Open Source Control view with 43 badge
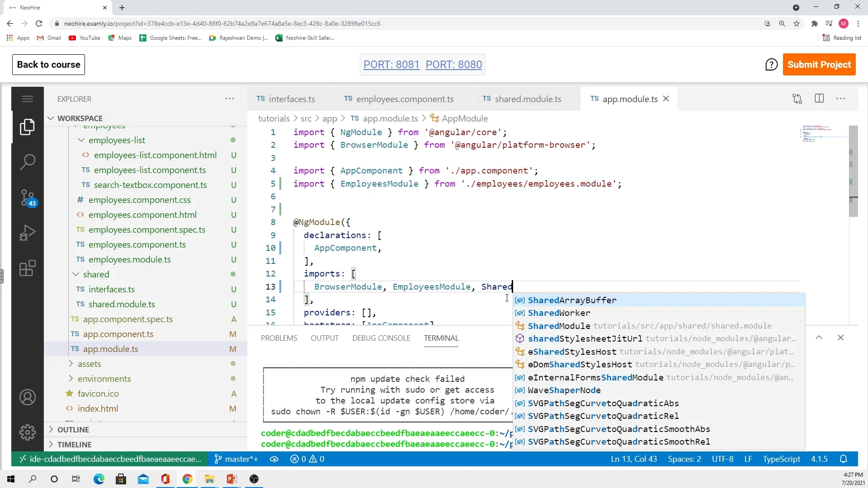This screenshot has width=868, height=488. pyautogui.click(x=28, y=197)
